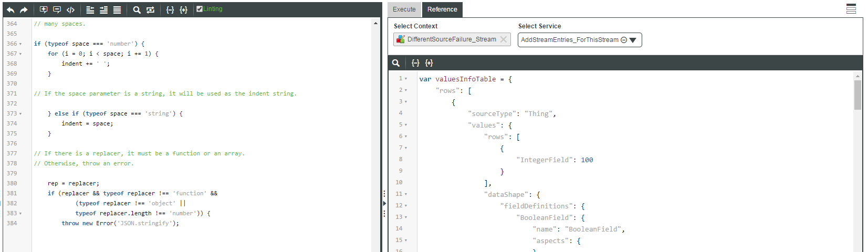Open the hamburger menu in the Reference panel

(x=851, y=9)
